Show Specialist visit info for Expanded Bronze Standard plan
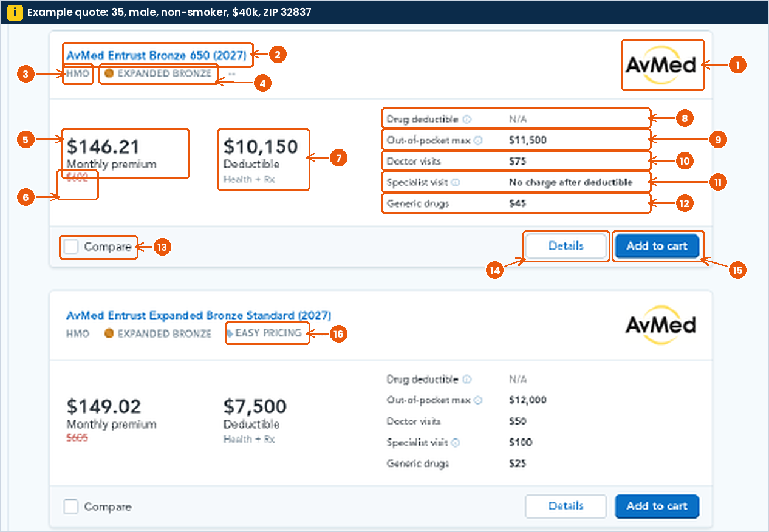The image size is (769, 532). click(456, 443)
